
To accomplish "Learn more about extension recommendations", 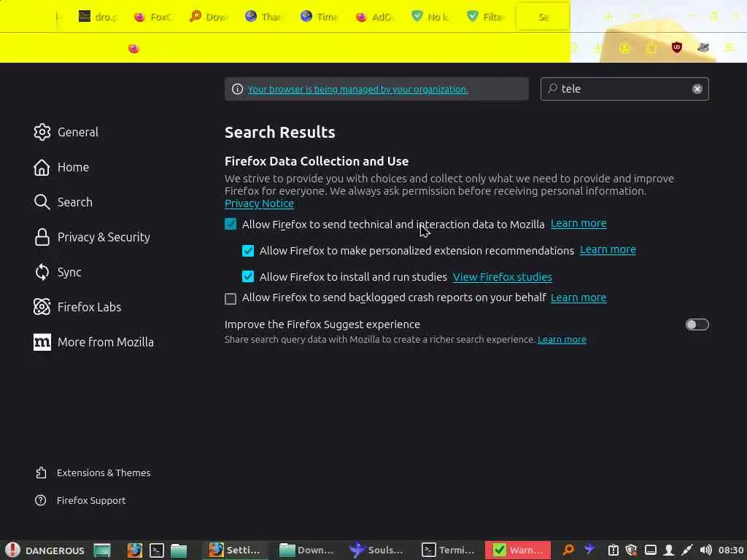I will coord(608,249).
